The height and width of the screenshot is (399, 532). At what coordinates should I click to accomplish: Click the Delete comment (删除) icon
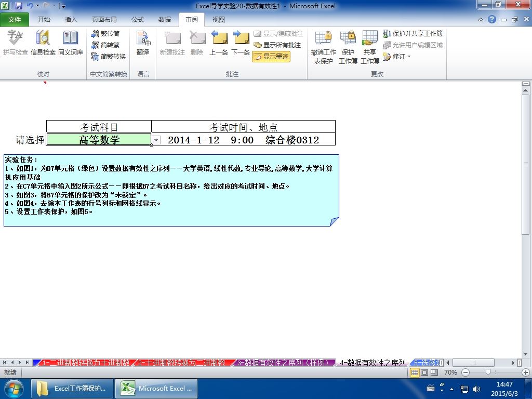point(197,43)
